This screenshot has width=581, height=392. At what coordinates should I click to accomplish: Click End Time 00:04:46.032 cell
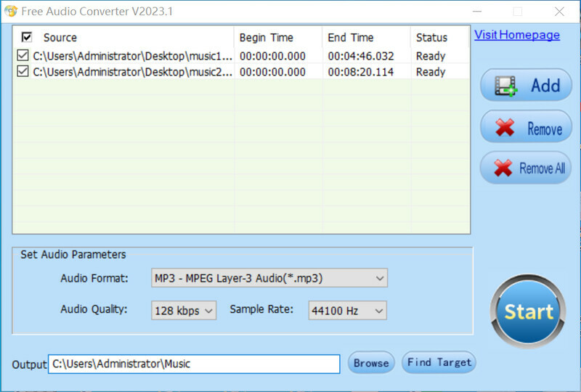(361, 56)
